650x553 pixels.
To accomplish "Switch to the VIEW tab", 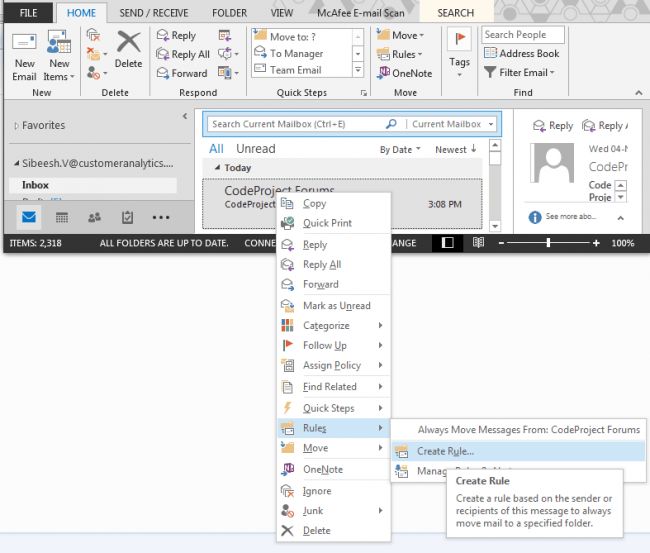I will click(x=281, y=13).
